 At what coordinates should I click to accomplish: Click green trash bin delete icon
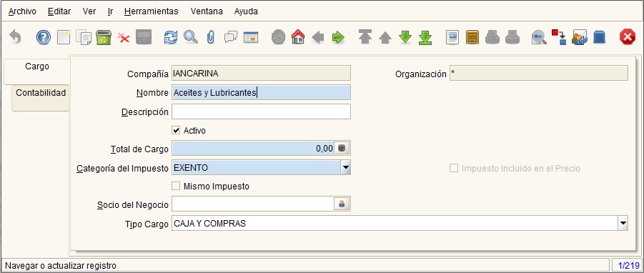pyautogui.click(x=104, y=38)
